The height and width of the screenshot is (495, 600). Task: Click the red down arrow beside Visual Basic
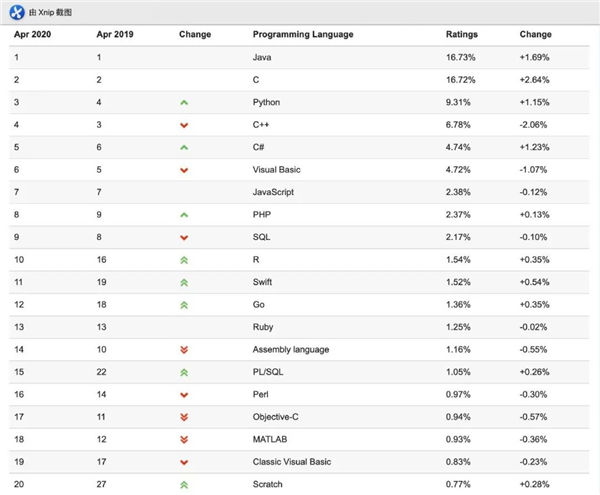pyautogui.click(x=184, y=170)
